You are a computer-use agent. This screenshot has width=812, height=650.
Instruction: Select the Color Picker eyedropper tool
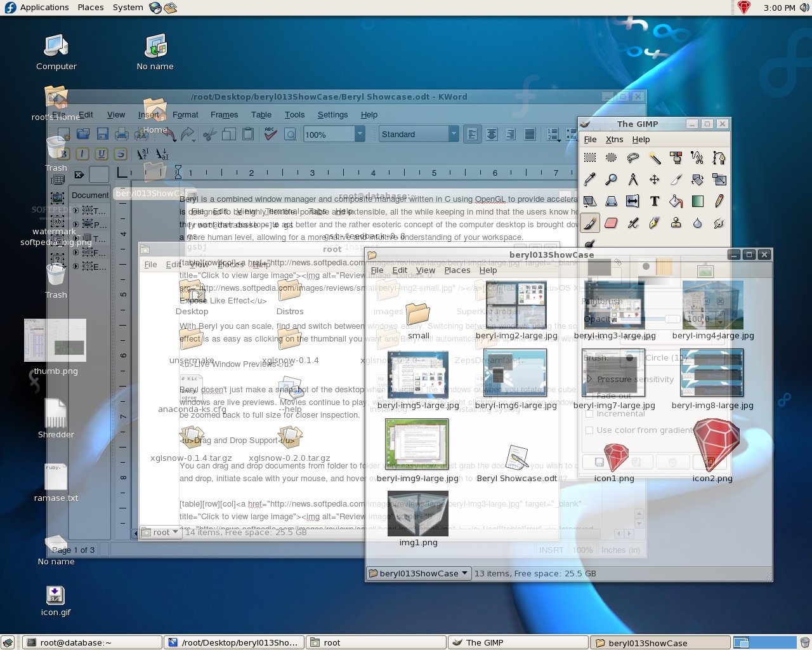590,180
